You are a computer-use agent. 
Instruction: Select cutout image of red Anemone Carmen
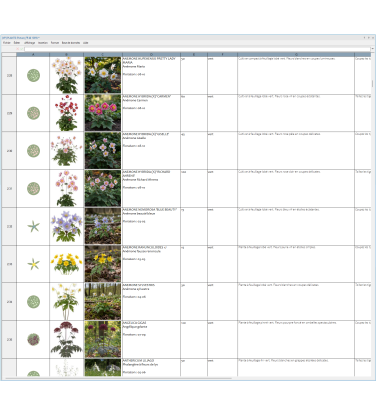67,113
